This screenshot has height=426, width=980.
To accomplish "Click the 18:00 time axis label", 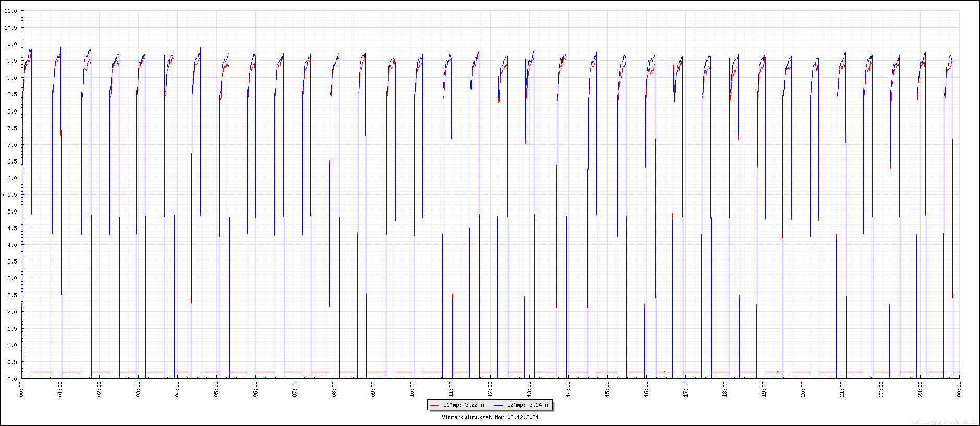I will tap(725, 390).
